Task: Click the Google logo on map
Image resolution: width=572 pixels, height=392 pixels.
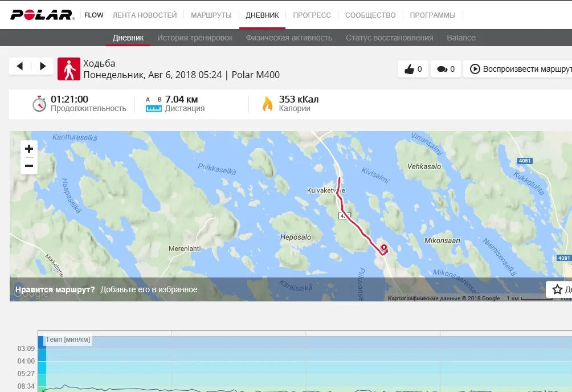Action: click(x=31, y=294)
